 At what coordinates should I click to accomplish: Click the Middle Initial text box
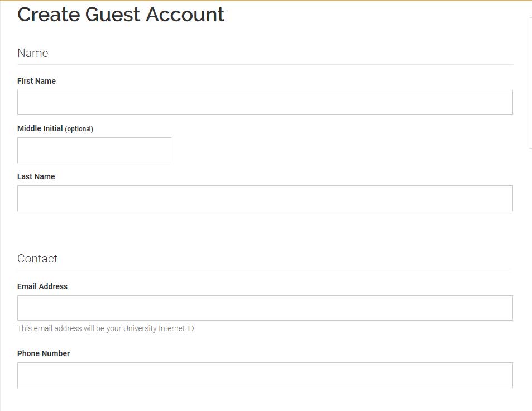tap(94, 150)
